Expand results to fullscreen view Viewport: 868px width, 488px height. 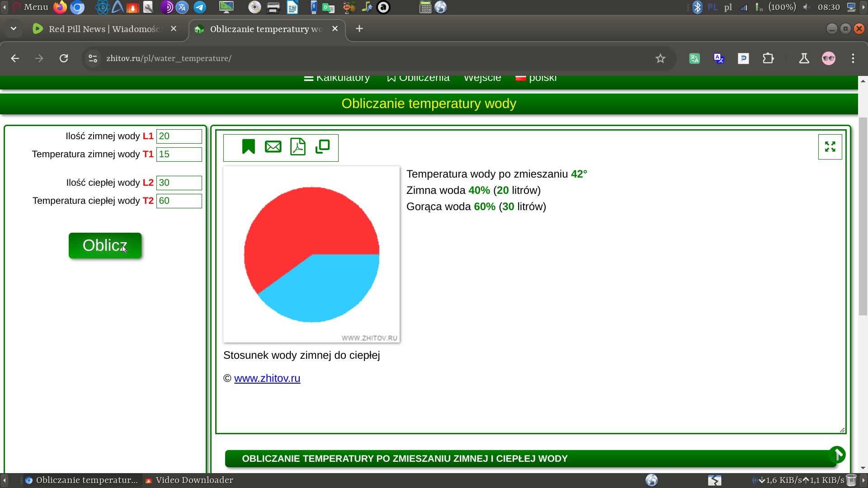[x=830, y=146]
